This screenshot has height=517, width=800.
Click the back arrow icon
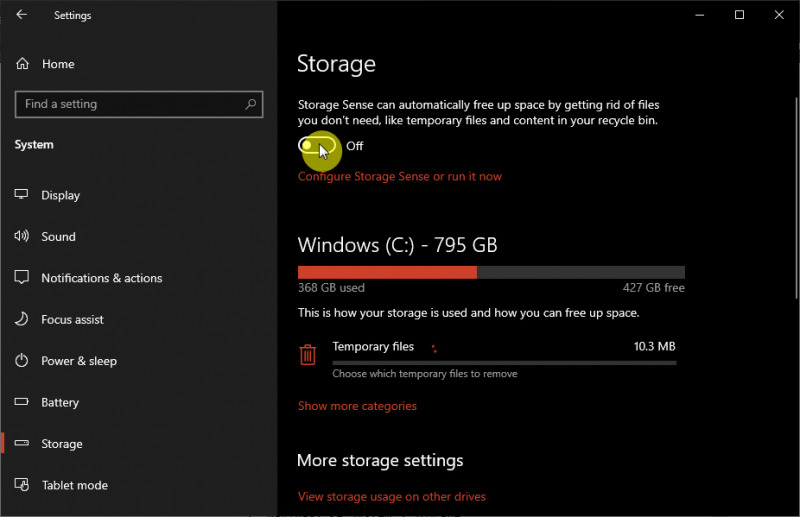pyautogui.click(x=22, y=15)
